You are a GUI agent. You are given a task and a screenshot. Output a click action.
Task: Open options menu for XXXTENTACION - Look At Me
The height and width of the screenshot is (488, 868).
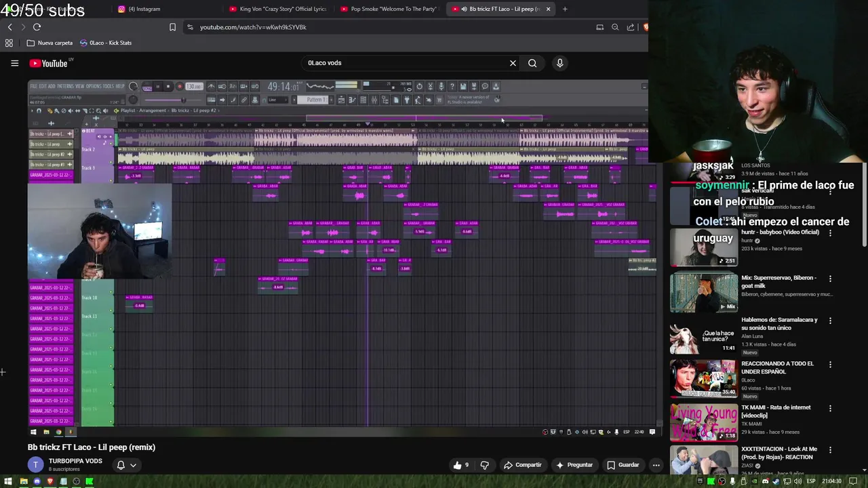830,450
